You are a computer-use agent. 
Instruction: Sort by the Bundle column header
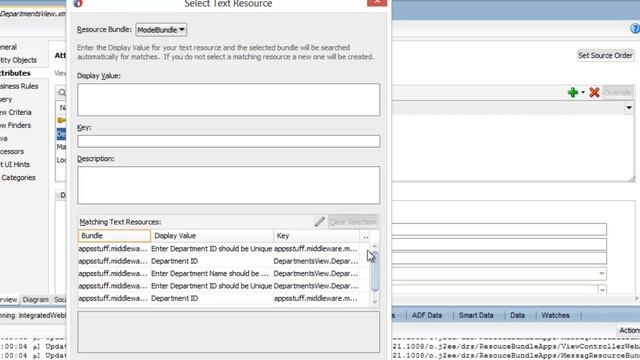[114, 236]
